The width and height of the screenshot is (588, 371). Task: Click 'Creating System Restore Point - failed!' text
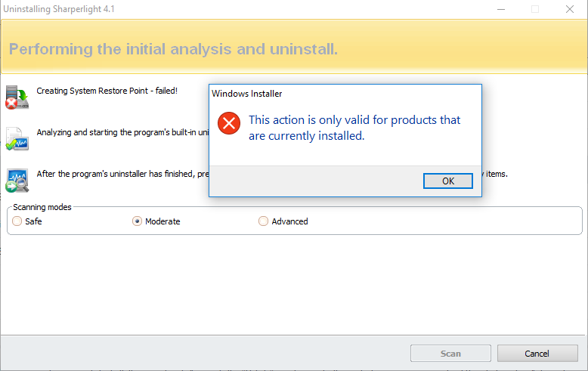tap(107, 91)
